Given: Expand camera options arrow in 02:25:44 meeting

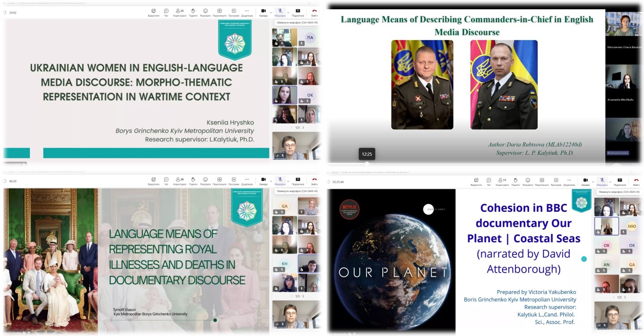Looking at the screenshot, I should pyautogui.click(x=592, y=181).
